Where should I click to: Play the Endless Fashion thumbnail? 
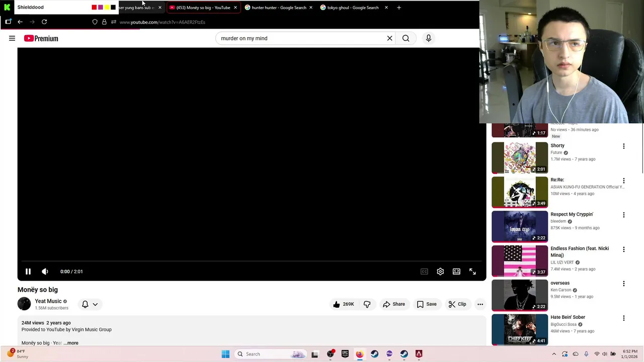point(520,261)
